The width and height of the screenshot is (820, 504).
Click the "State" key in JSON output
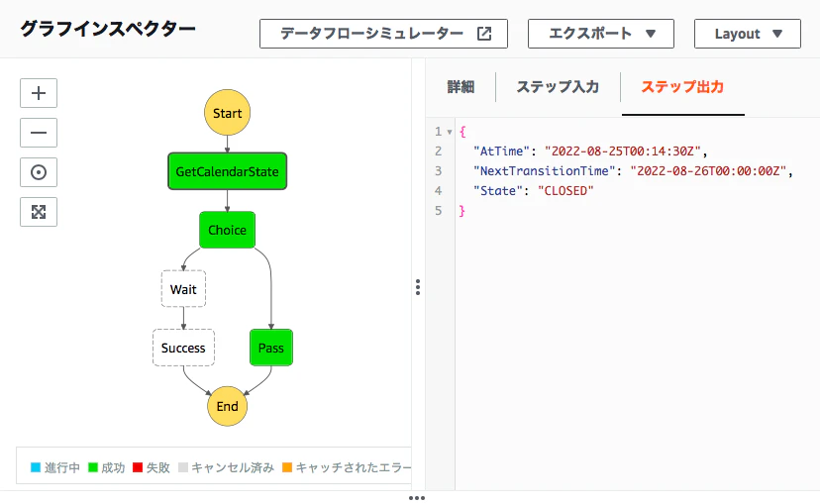point(498,191)
